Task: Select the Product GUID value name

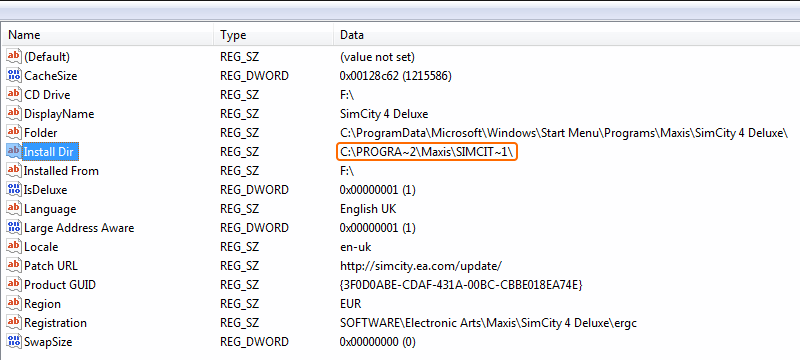Action: coord(60,285)
